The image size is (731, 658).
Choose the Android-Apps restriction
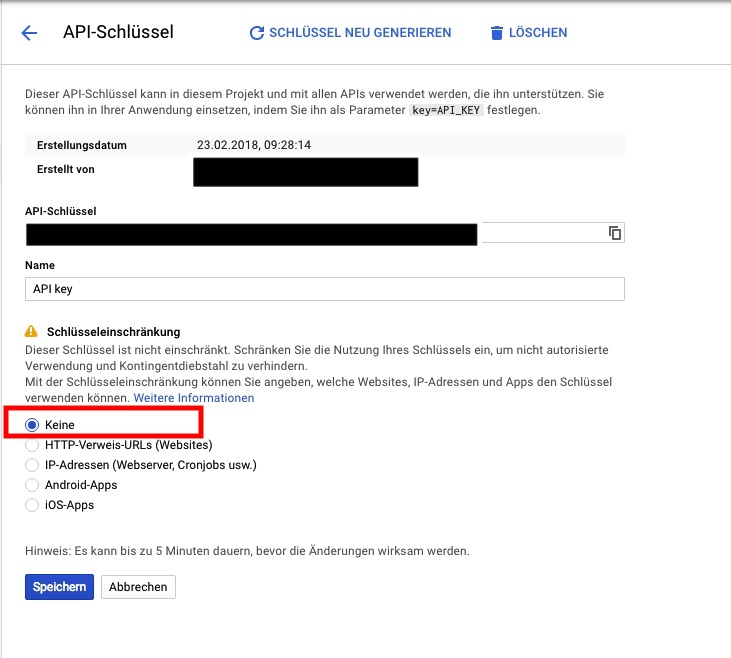tap(32, 485)
